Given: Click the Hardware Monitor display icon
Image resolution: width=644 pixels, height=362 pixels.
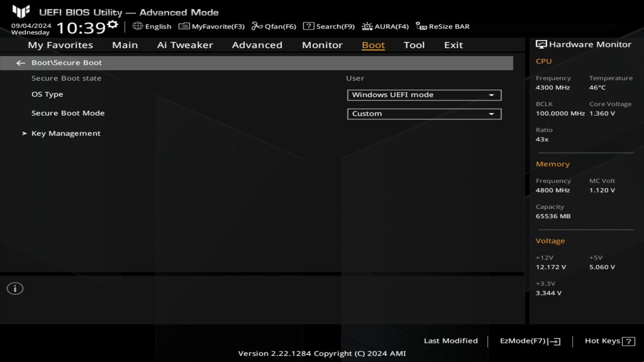Looking at the screenshot, I should 541,44.
